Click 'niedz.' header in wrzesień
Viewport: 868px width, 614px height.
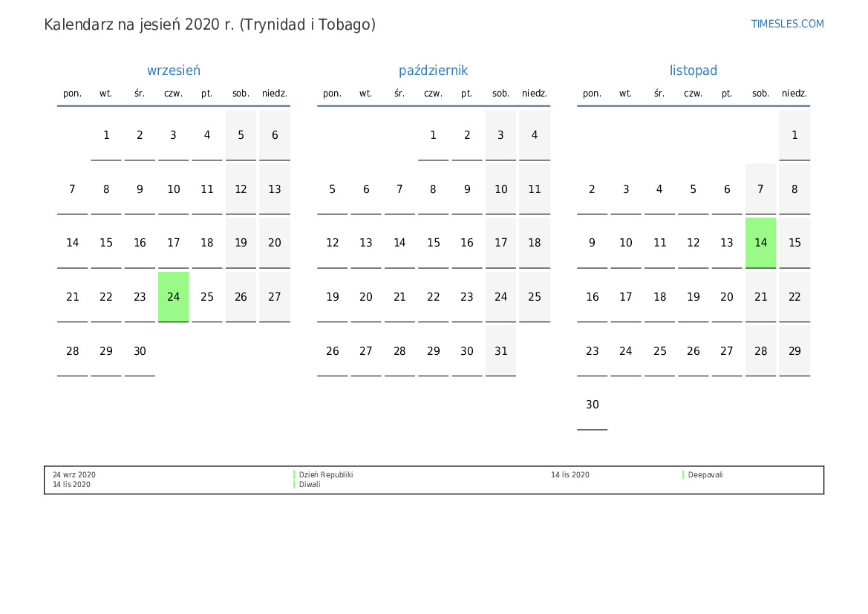(x=275, y=94)
